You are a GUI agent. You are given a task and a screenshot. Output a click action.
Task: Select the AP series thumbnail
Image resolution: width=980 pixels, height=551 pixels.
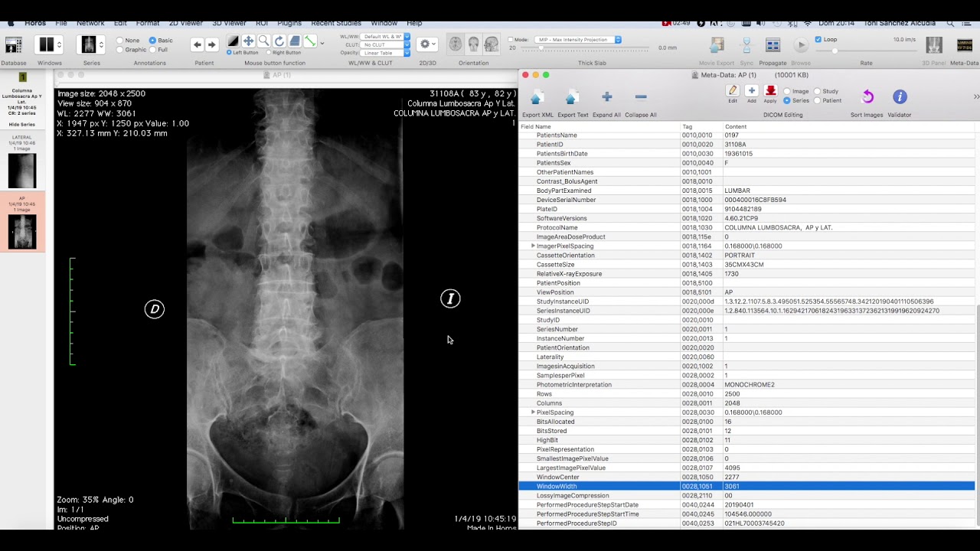pos(22,232)
